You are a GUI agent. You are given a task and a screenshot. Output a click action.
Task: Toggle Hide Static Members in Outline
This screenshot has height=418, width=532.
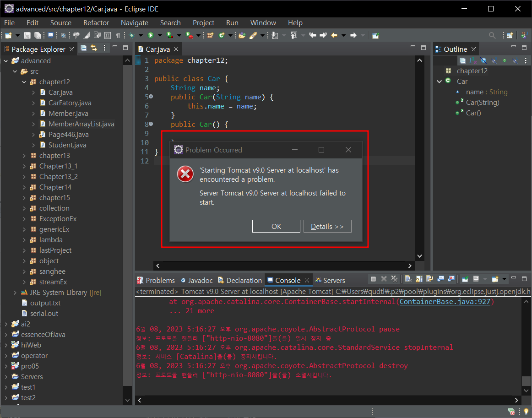pyautogui.click(x=494, y=61)
